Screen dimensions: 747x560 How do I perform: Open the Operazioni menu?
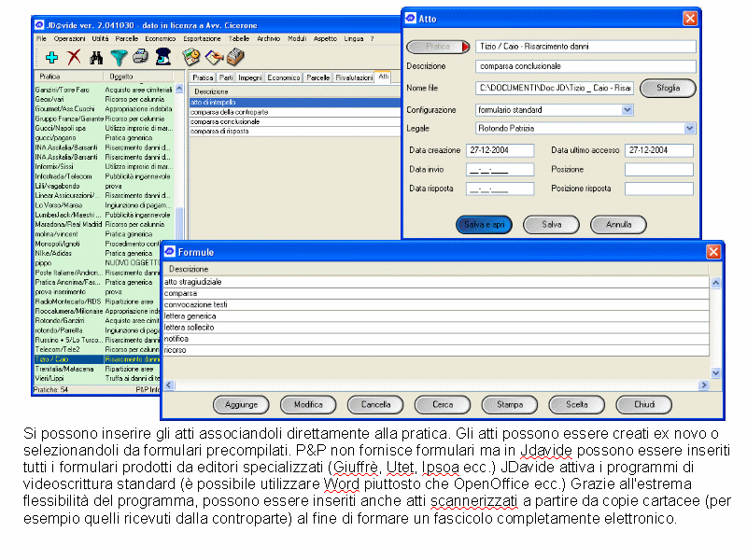(69, 38)
